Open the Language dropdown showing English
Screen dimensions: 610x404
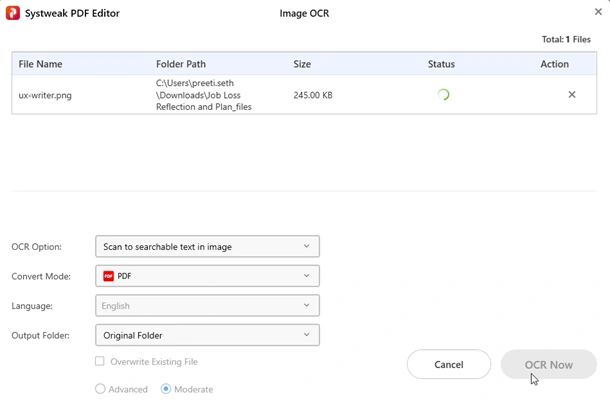(x=207, y=306)
